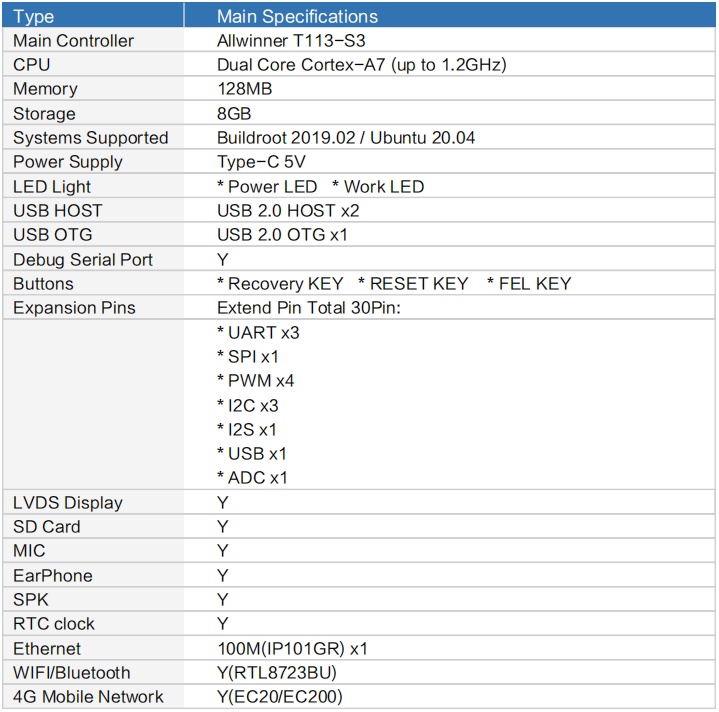The height and width of the screenshot is (712, 719).
Task: Select the "Buildroot 2019.02 / Ubuntu 20.04" cell
Action: [346, 138]
